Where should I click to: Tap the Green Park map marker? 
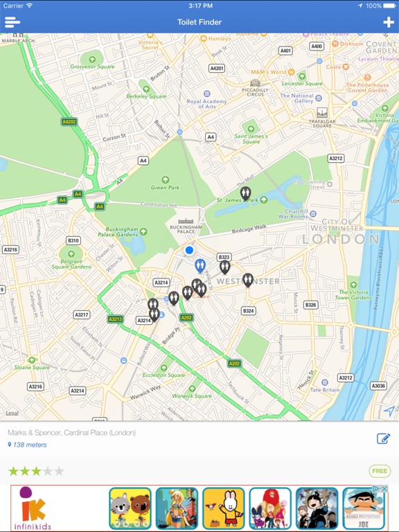[x=166, y=179]
